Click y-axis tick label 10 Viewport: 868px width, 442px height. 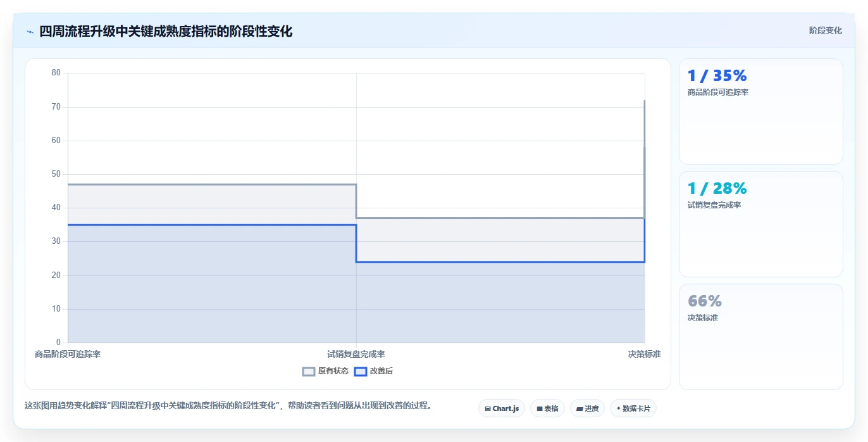click(56, 309)
